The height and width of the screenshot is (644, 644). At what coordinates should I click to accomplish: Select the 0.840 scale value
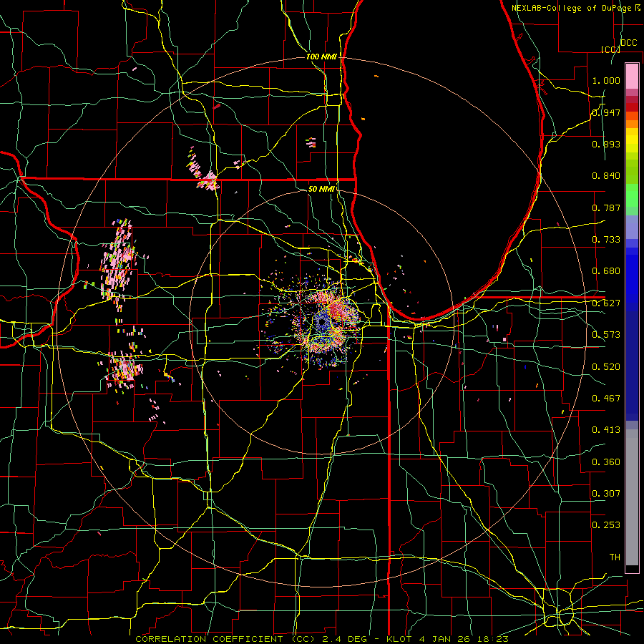pos(606,176)
